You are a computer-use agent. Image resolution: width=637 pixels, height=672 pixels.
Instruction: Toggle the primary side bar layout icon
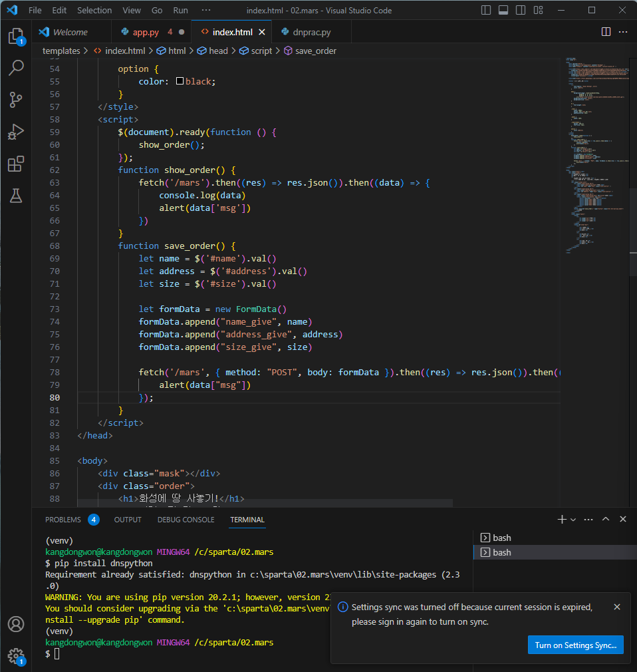click(x=486, y=10)
